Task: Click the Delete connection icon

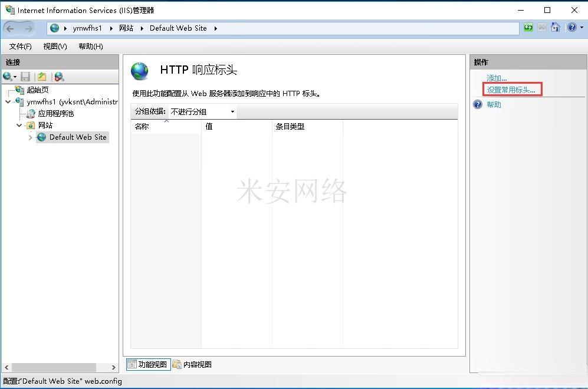Action: pos(59,77)
